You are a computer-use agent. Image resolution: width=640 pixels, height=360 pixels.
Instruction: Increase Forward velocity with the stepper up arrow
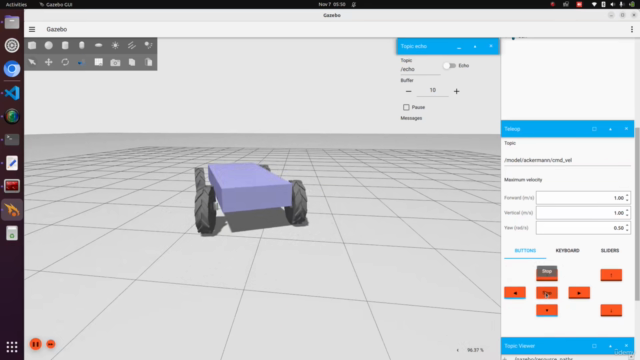click(627, 196)
